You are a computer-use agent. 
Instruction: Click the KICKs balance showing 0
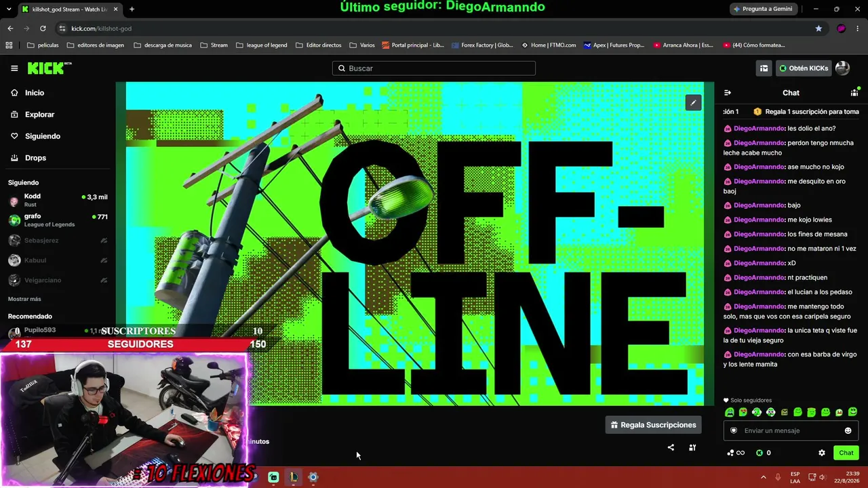point(763,453)
